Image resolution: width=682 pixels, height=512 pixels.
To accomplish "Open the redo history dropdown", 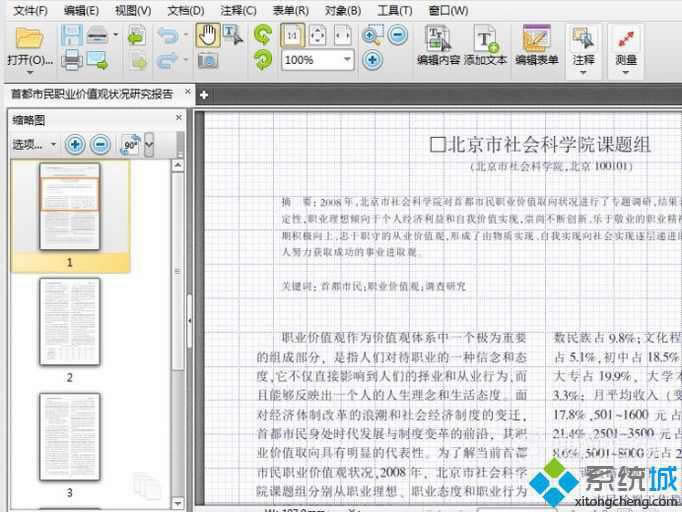I will click(x=186, y=60).
